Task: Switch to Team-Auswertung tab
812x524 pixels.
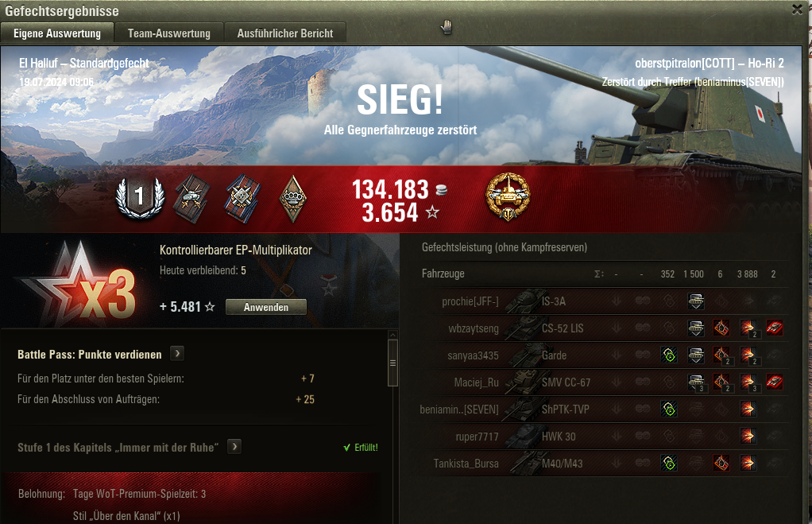Action: [x=169, y=33]
